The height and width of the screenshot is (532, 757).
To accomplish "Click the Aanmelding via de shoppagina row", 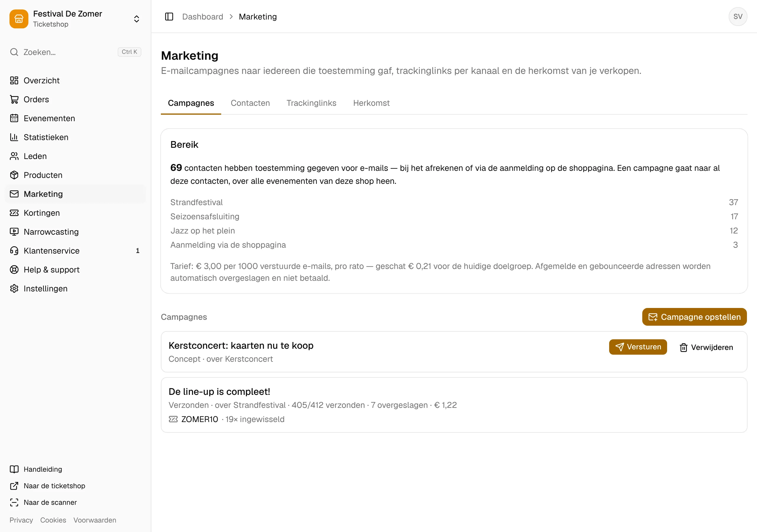I will click(454, 245).
